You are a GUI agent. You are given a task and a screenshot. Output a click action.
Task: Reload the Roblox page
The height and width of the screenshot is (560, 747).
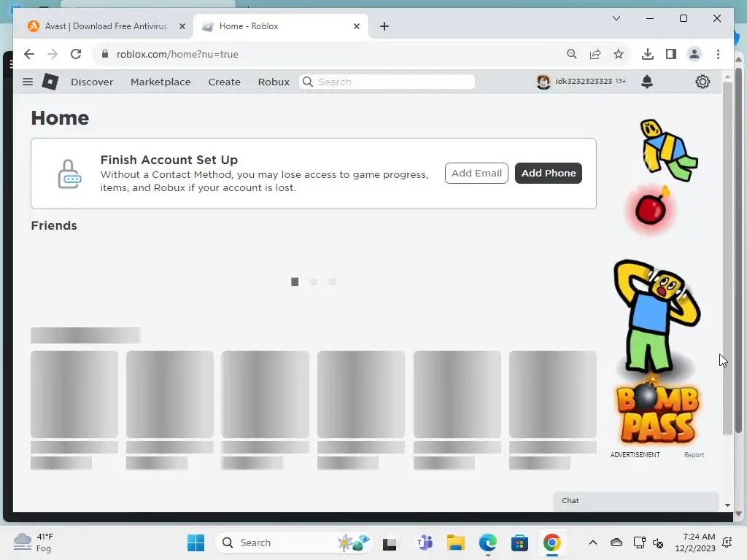click(76, 54)
